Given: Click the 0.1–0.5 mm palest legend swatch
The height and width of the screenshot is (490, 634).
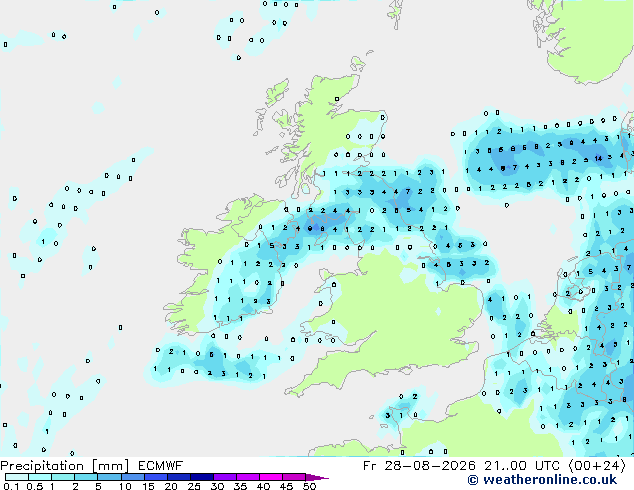Looking at the screenshot, I should click(x=17, y=477).
